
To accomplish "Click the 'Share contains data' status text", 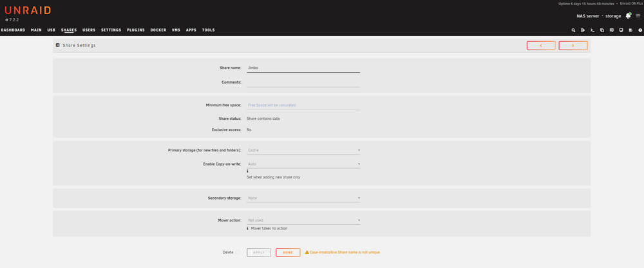I will [263, 119].
